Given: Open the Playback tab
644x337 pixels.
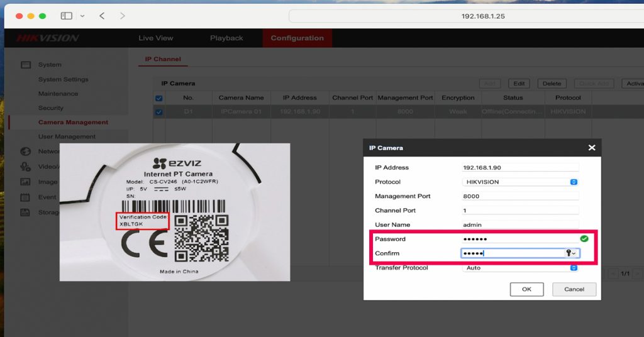Looking at the screenshot, I should pyautogui.click(x=226, y=38).
